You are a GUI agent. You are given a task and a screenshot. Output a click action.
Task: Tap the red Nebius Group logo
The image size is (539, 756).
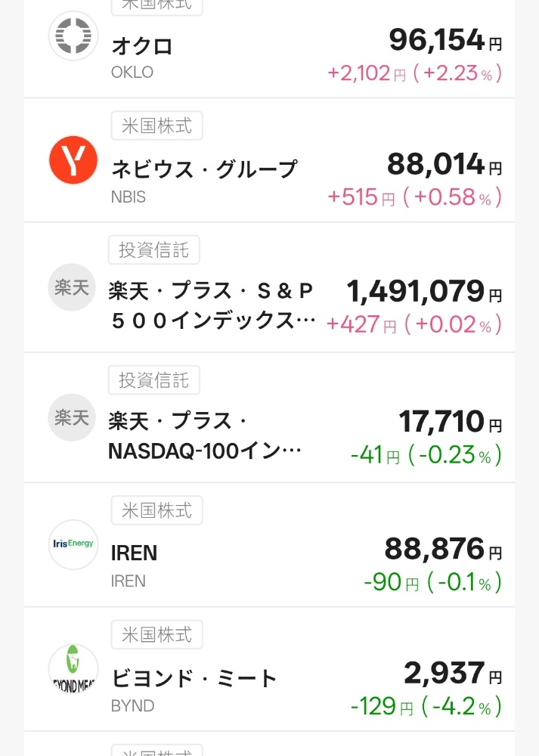click(x=73, y=160)
